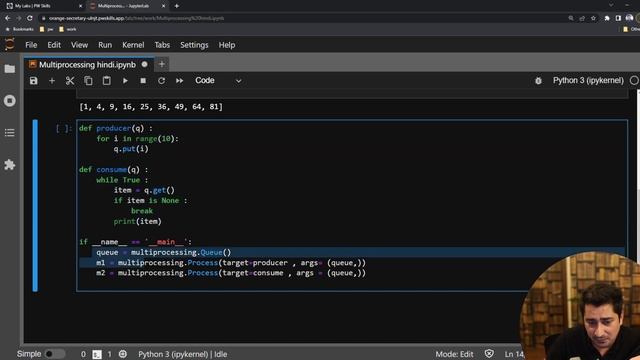Image resolution: width=640 pixels, height=360 pixels.
Task: Click the kernel status circle indicator
Action: pos(634,80)
